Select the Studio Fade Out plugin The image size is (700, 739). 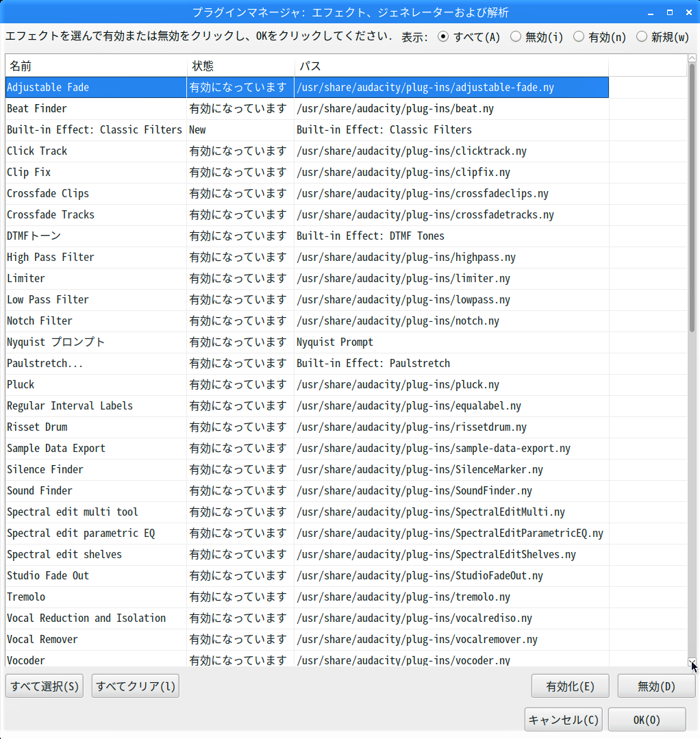tap(48, 575)
